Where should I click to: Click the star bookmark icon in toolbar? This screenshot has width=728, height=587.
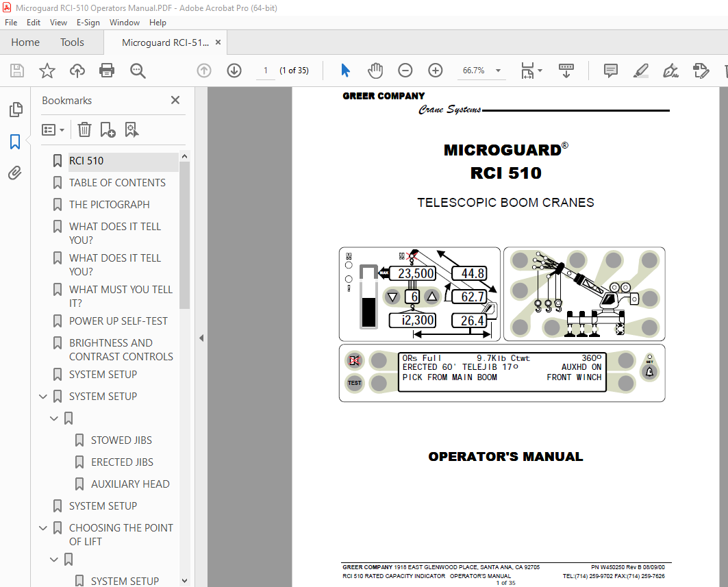[47, 71]
